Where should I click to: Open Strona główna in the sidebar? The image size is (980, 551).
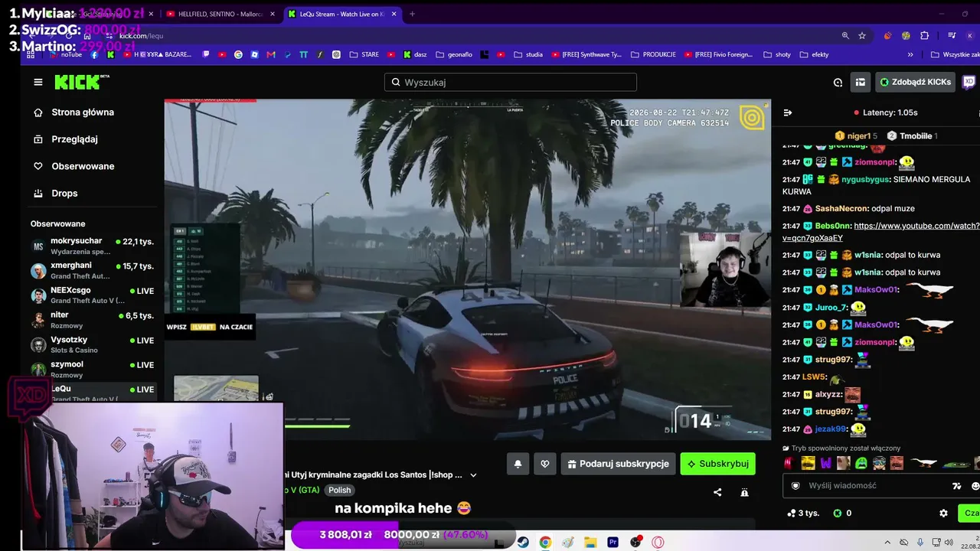tap(83, 112)
